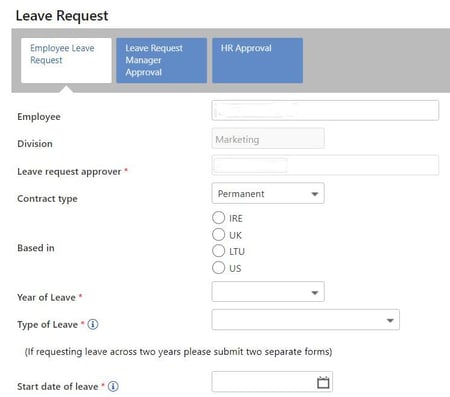Click the 'Leave request approver' label

point(69,172)
